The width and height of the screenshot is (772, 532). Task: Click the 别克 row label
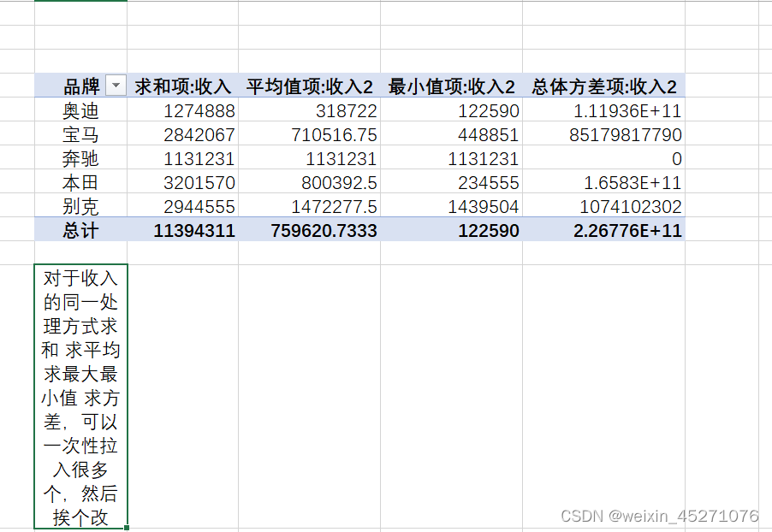pos(80,206)
